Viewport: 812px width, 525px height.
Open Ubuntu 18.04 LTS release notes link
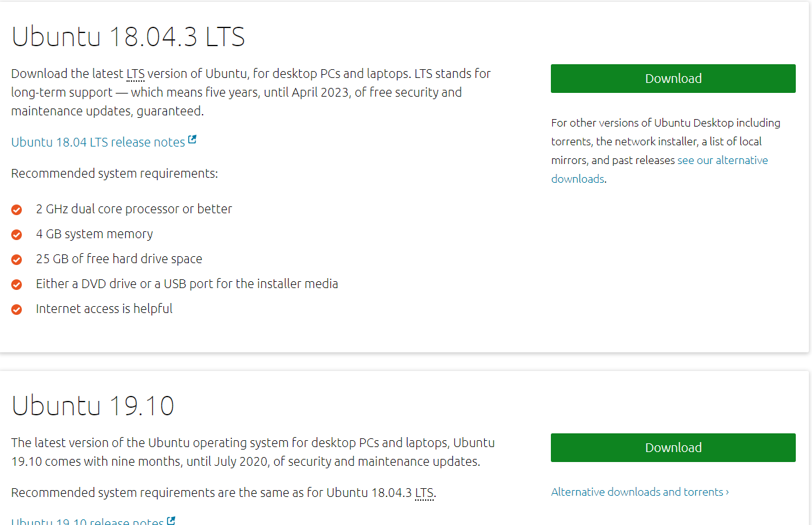point(98,142)
